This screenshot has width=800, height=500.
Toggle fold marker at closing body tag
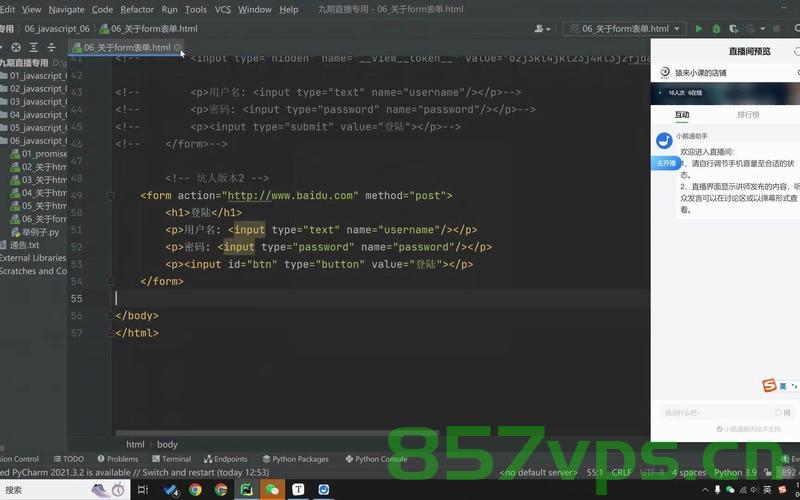coord(110,316)
